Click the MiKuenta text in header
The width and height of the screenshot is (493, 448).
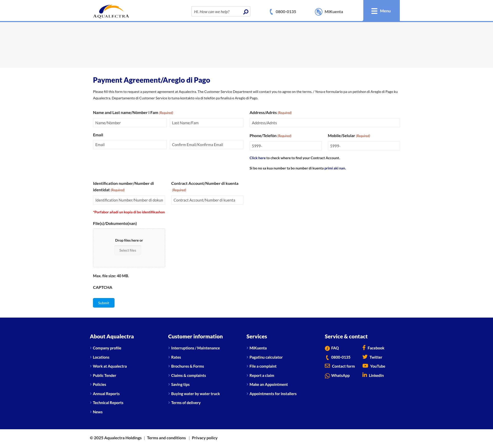(334, 12)
